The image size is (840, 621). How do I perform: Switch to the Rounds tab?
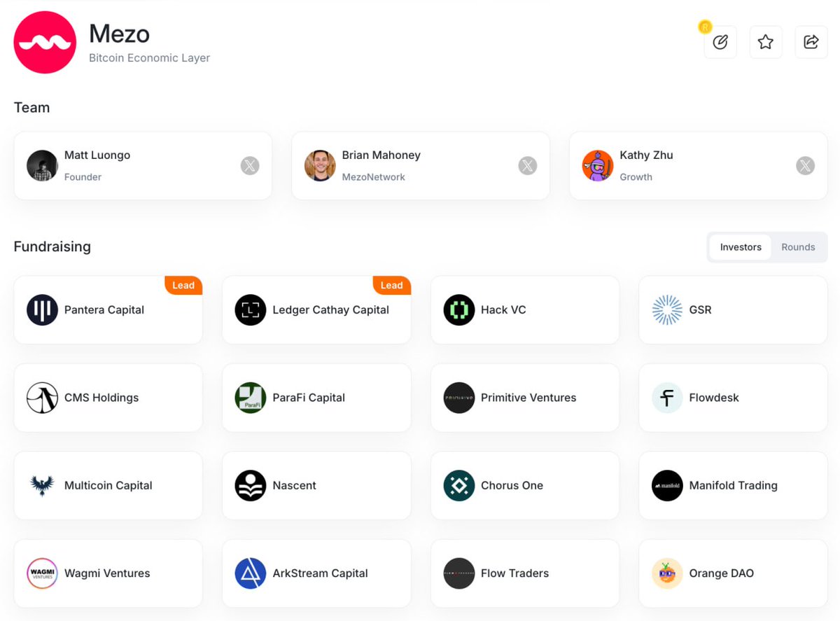pyautogui.click(x=798, y=247)
